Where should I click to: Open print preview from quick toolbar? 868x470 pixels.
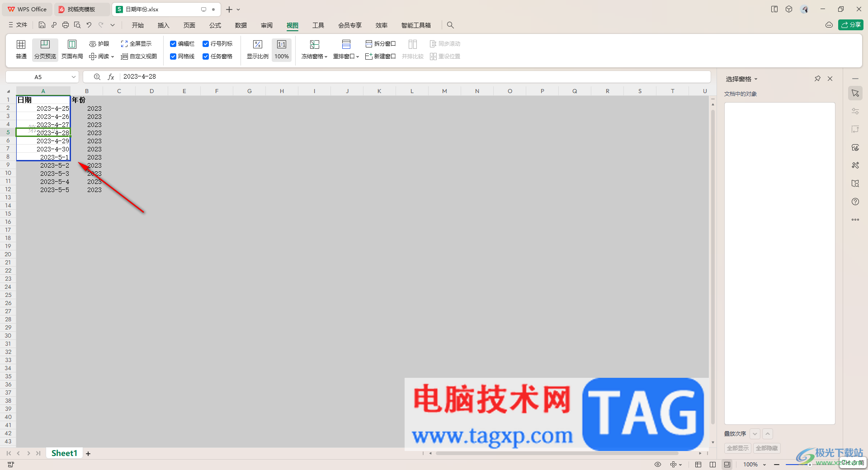(x=77, y=25)
